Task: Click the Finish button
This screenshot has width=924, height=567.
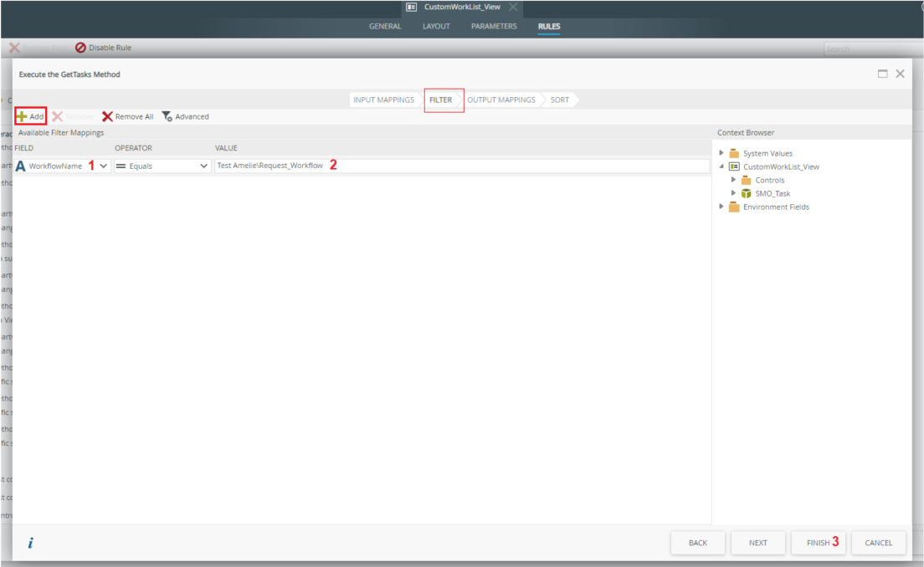Action: pyautogui.click(x=818, y=543)
